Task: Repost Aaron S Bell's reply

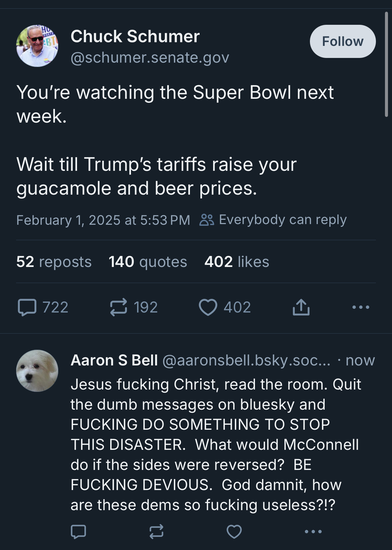Action: coord(156,531)
